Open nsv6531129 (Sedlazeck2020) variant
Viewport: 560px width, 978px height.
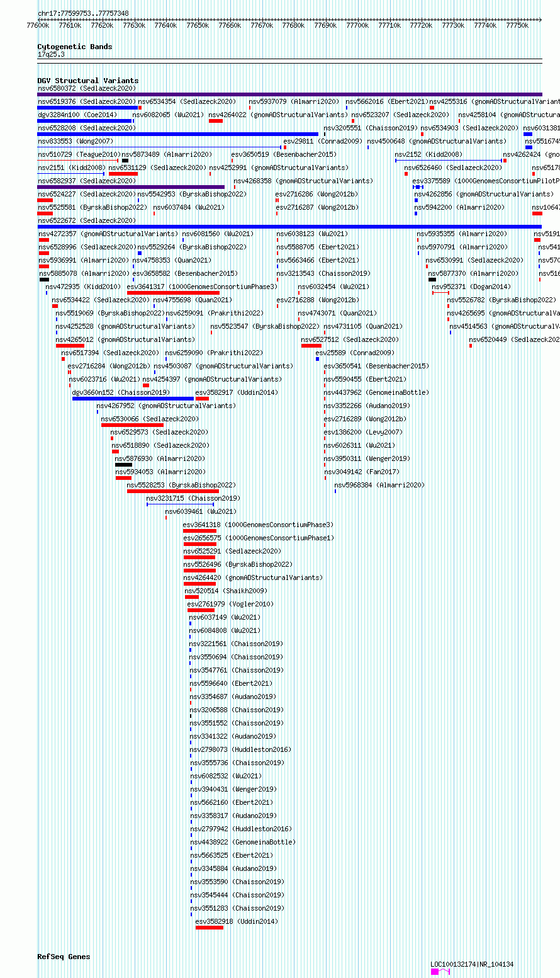tap(157, 168)
